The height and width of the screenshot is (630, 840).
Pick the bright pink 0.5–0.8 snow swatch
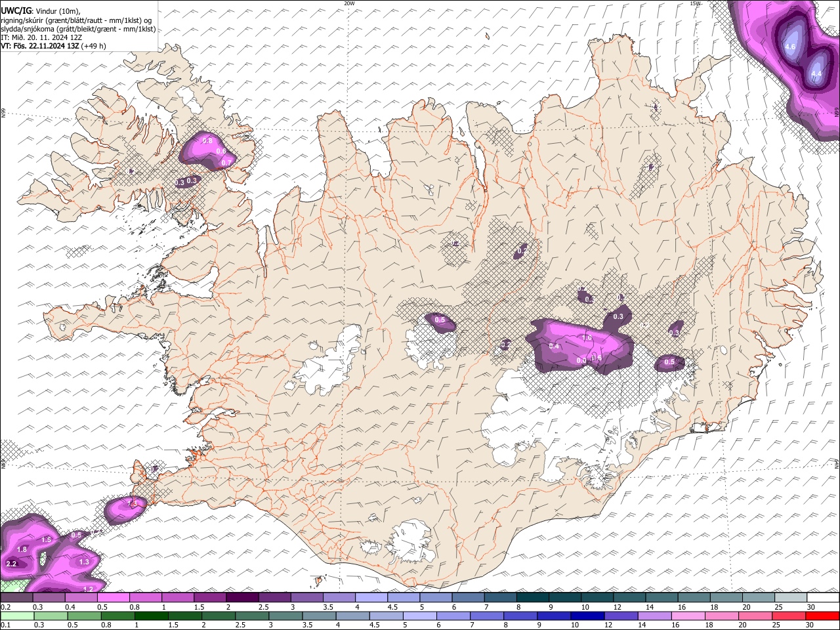114,598
